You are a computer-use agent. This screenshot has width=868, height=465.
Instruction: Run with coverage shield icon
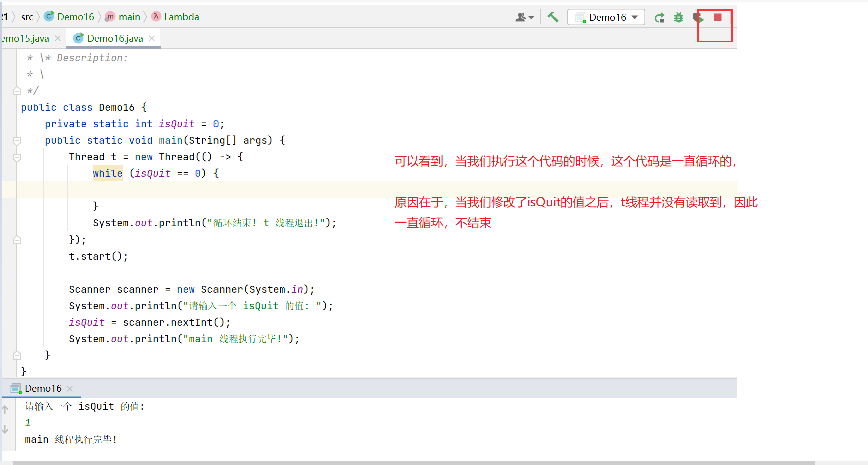(698, 18)
